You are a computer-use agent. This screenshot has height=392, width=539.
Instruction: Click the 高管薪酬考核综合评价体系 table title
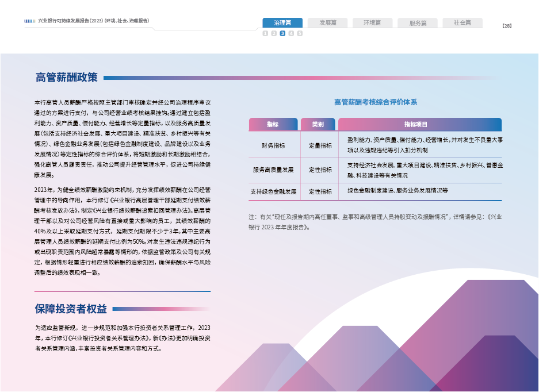click(x=375, y=102)
